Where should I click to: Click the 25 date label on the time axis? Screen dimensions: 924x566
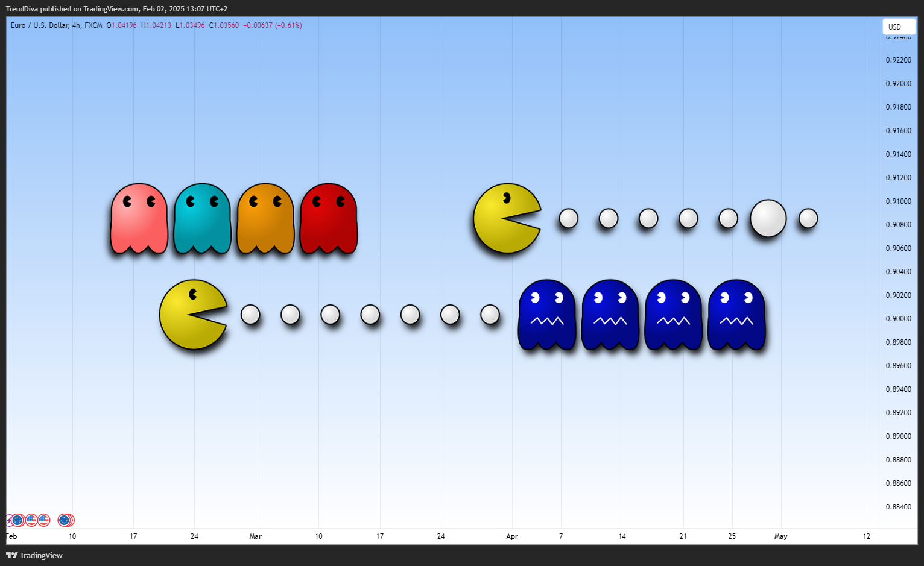(732, 536)
